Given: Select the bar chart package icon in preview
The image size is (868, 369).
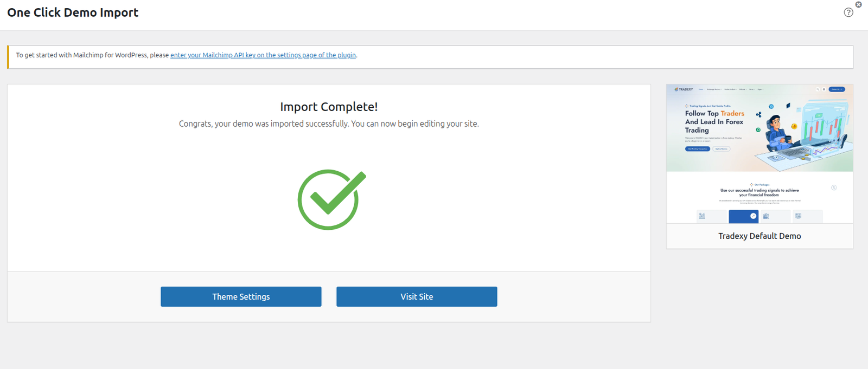Looking at the screenshot, I should (703, 216).
